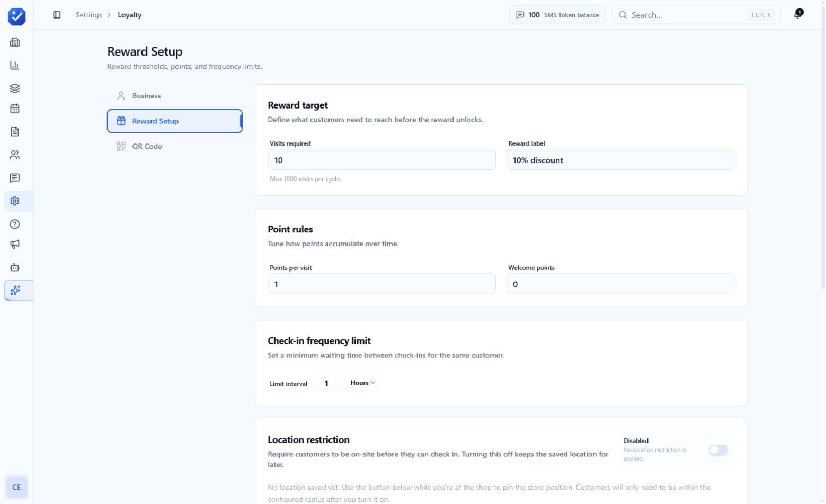Image resolution: width=826 pixels, height=504 pixels.
Task: Click the Reward label field
Action: point(620,160)
